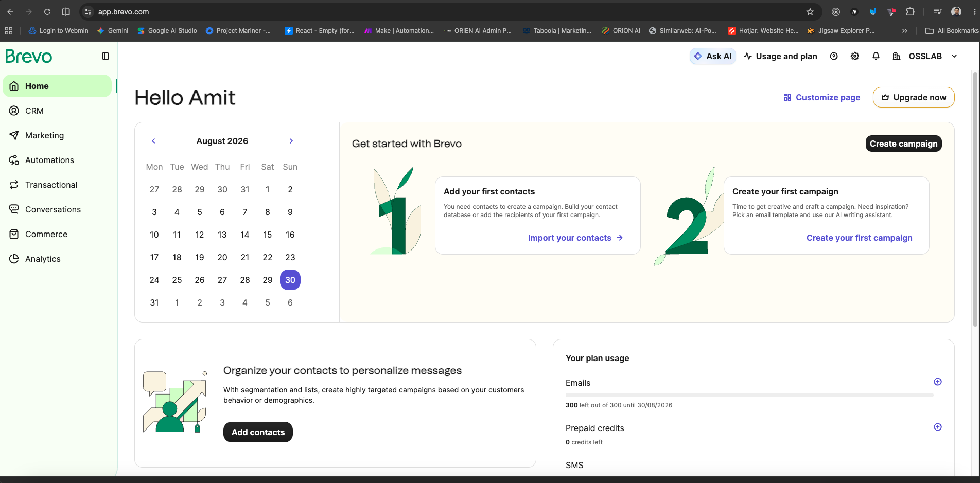Click the Emails usage progress bar
980x483 pixels.
click(749, 395)
